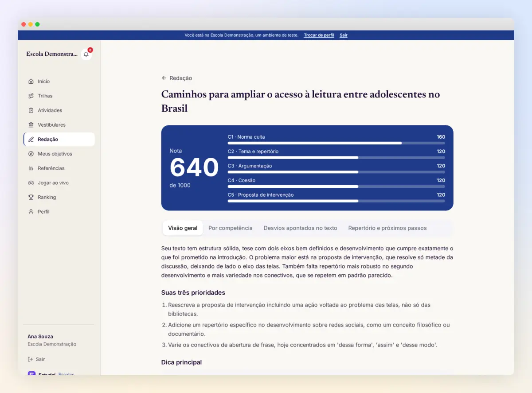The image size is (532, 393).
Task: Open Perfil menu item
Action: (x=59, y=212)
